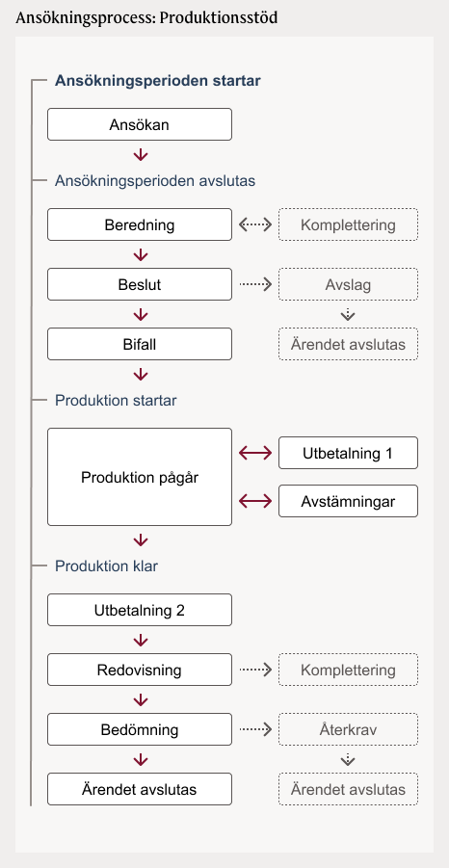
Task: Click the Produktion klar milestone label
Action: pos(106,566)
